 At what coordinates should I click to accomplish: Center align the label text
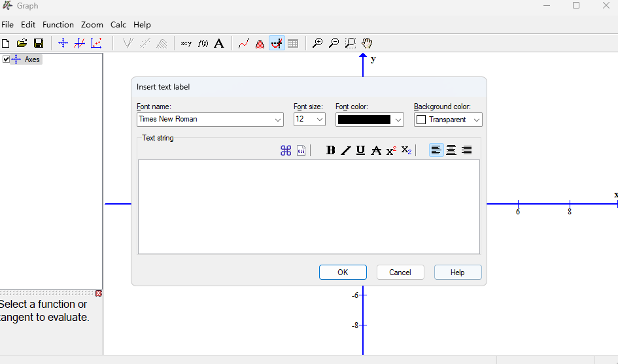(451, 150)
